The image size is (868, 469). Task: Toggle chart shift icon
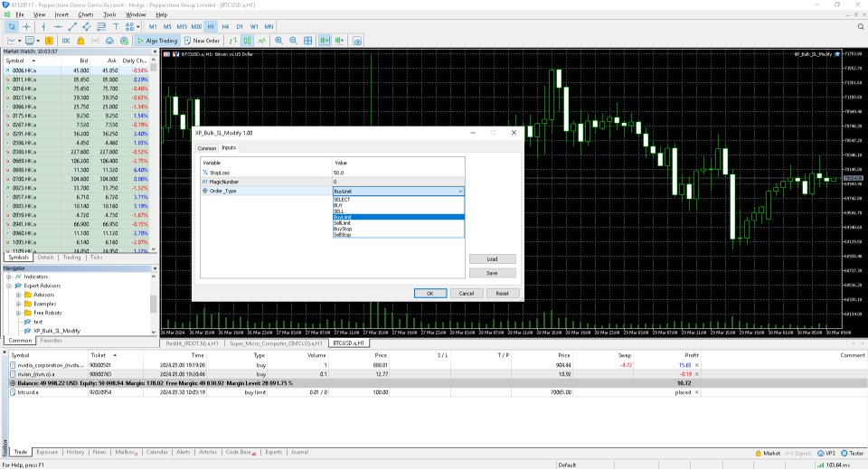tap(339, 41)
